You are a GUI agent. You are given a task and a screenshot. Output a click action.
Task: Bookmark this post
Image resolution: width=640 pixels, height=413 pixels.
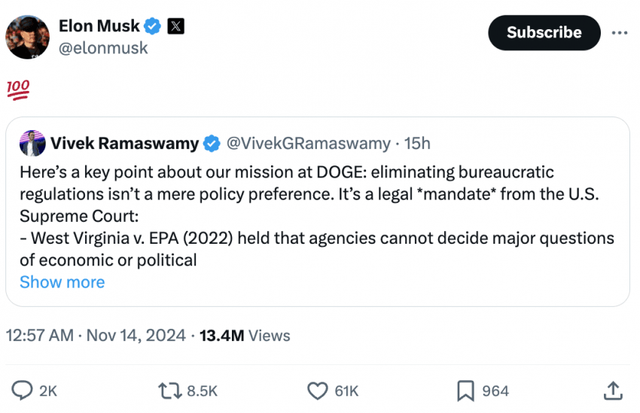click(x=466, y=390)
